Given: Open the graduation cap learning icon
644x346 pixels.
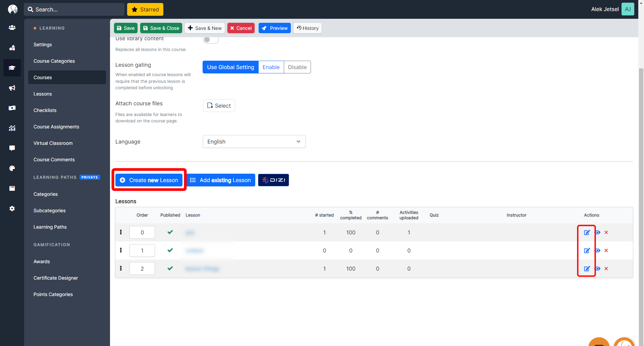Looking at the screenshot, I should (12, 68).
